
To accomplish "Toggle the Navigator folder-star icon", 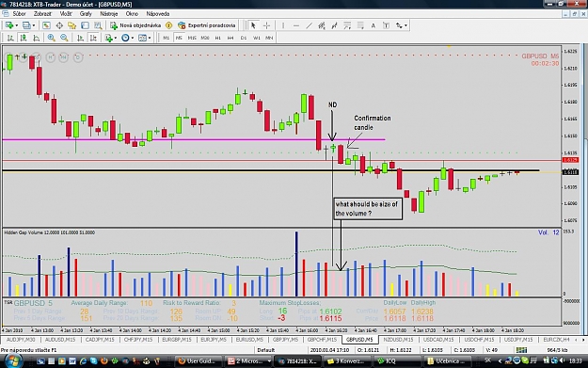I will point(72,25).
